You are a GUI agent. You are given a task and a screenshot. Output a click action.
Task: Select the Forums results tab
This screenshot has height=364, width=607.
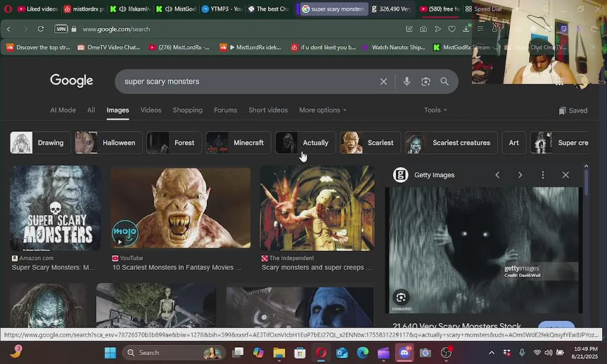pyautogui.click(x=225, y=110)
